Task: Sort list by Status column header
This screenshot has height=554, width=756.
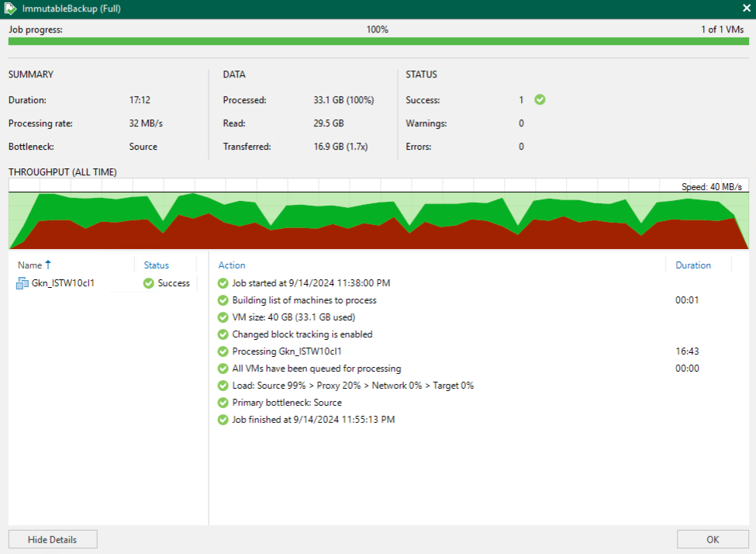Action: click(x=156, y=265)
